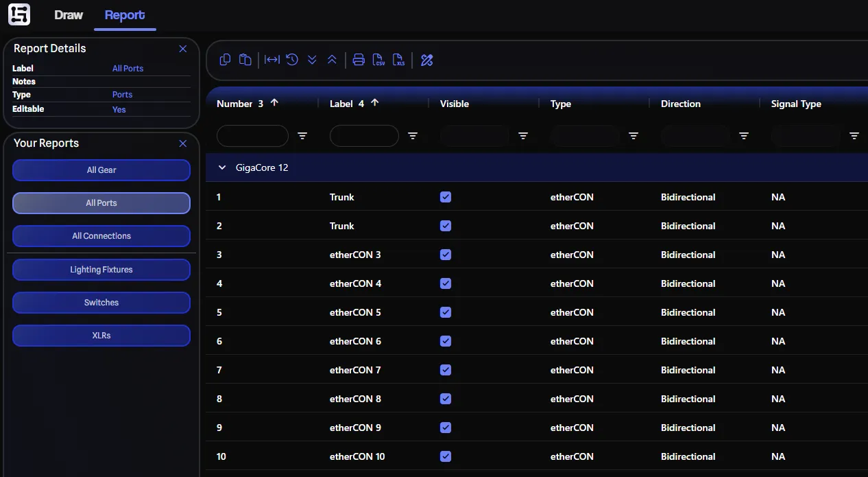
Task: Select the Report tab
Action: [x=125, y=14]
